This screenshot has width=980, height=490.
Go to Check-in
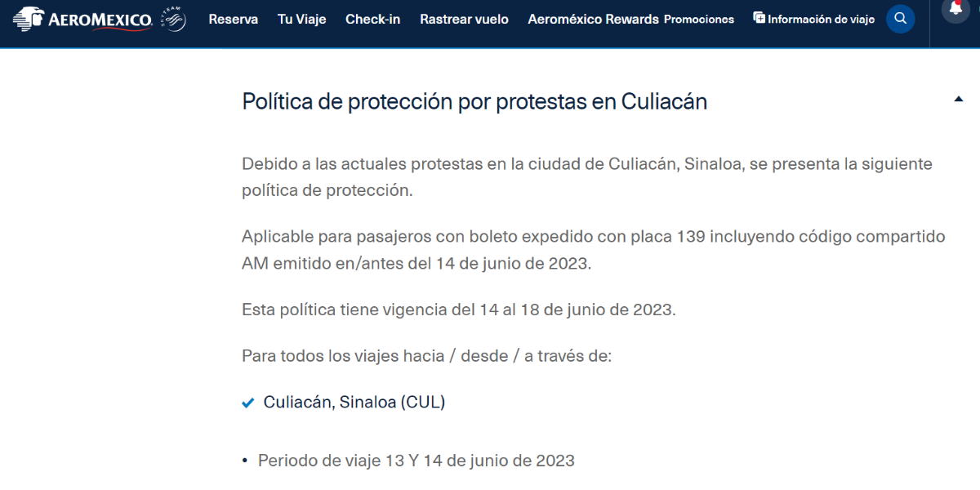372,19
